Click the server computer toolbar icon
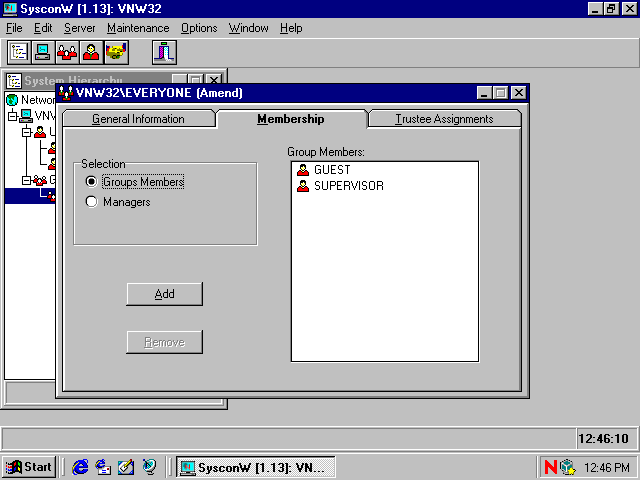This screenshot has height=480, width=640. click(43, 52)
